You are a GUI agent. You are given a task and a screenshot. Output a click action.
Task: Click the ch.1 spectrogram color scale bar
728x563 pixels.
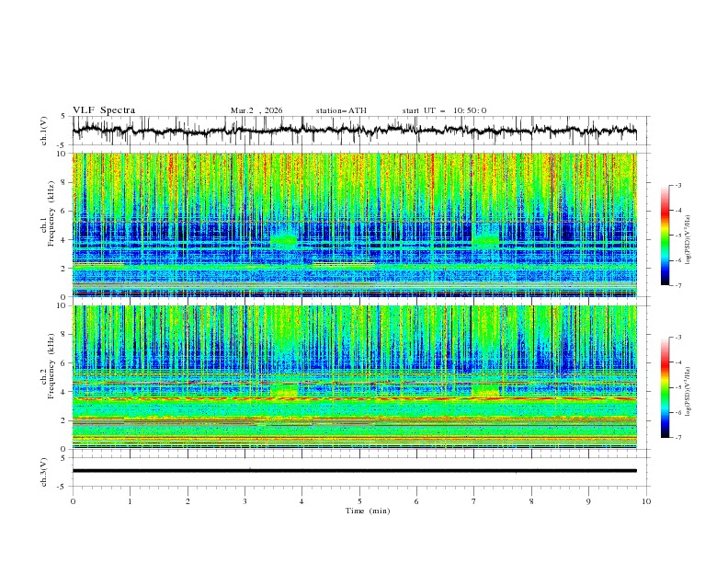click(665, 236)
